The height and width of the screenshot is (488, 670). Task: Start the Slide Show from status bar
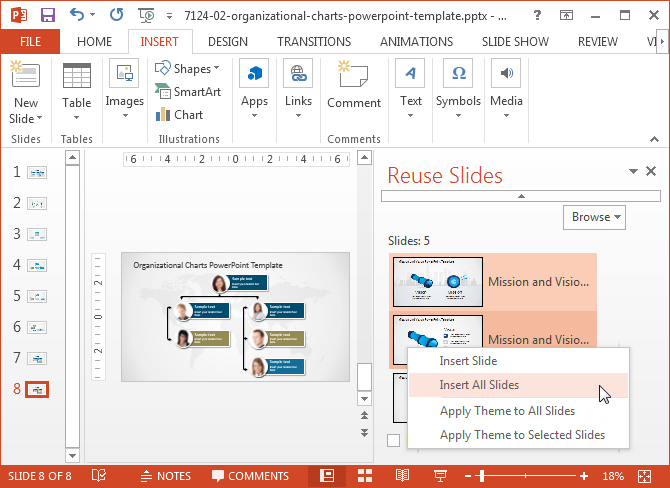439,475
